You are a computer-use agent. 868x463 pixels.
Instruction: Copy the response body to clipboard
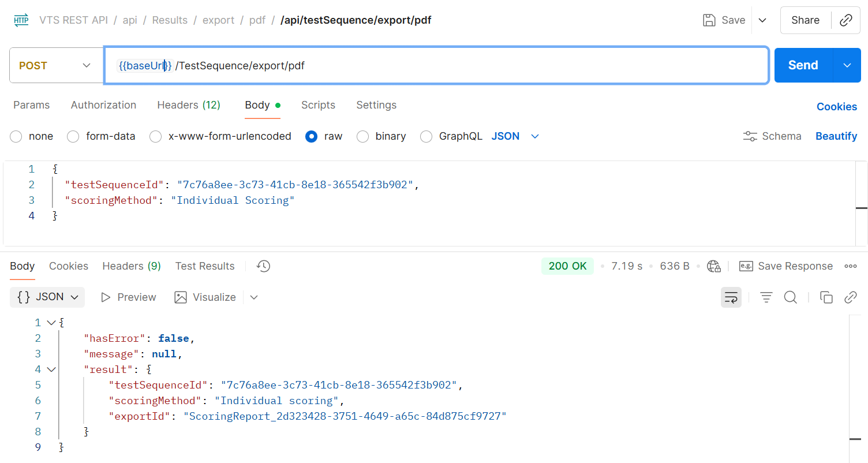pyautogui.click(x=826, y=297)
